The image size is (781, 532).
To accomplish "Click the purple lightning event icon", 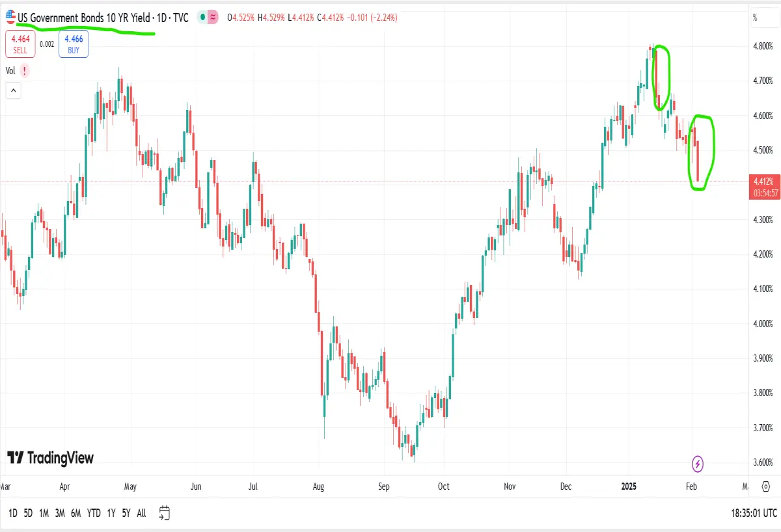I will (698, 464).
